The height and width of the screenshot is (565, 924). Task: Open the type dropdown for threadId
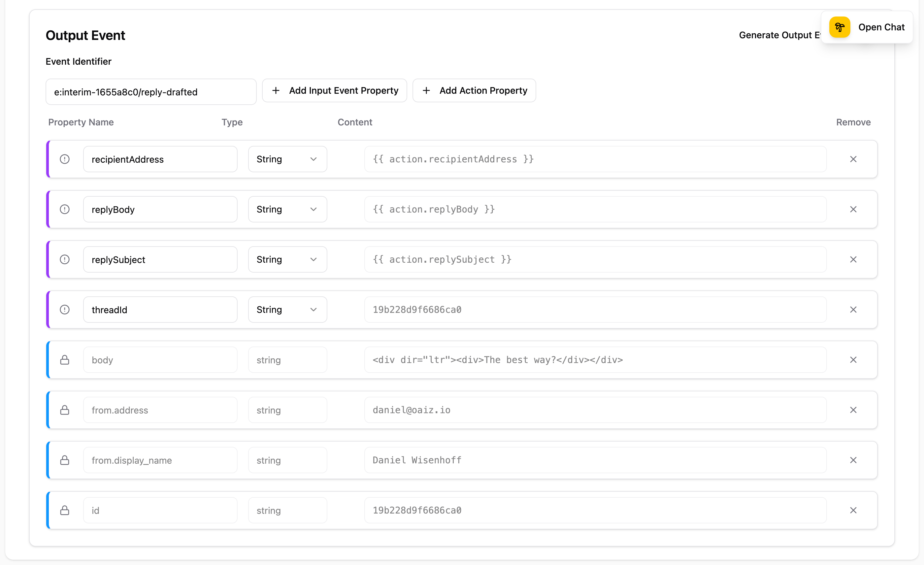tap(287, 309)
